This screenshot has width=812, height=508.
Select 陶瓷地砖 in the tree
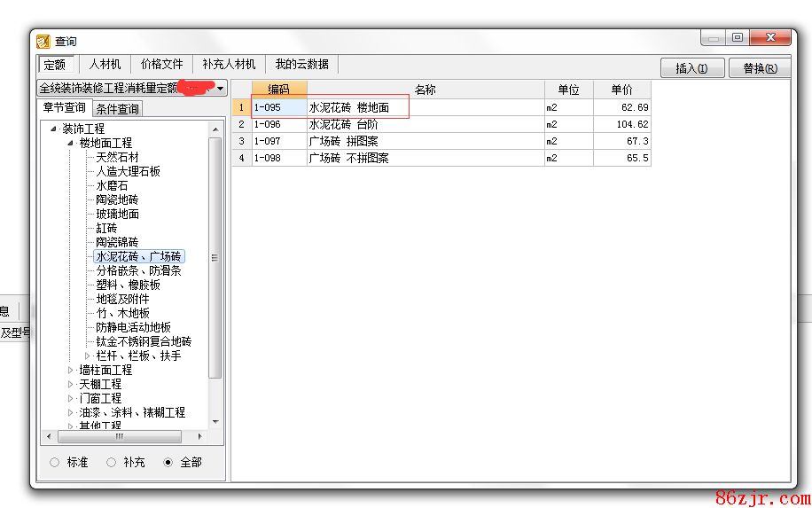117,199
